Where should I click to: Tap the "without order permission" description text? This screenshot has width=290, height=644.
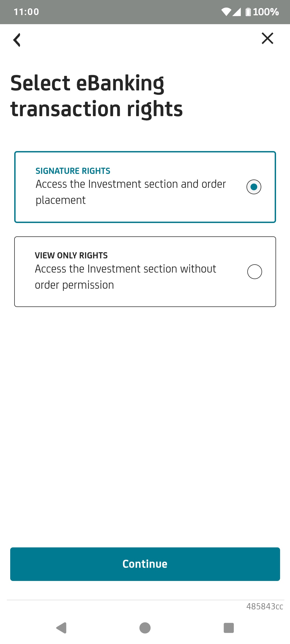pos(125,277)
